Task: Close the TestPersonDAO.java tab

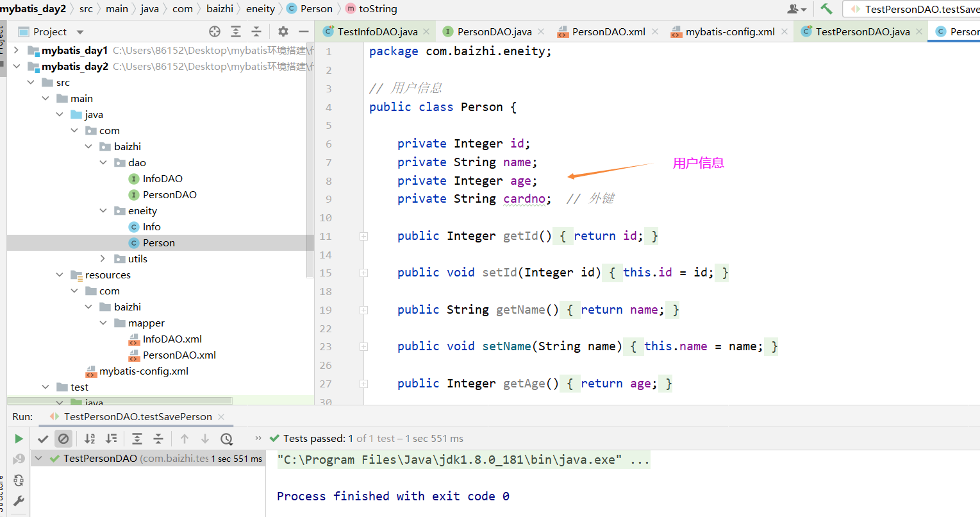Action: pos(919,31)
